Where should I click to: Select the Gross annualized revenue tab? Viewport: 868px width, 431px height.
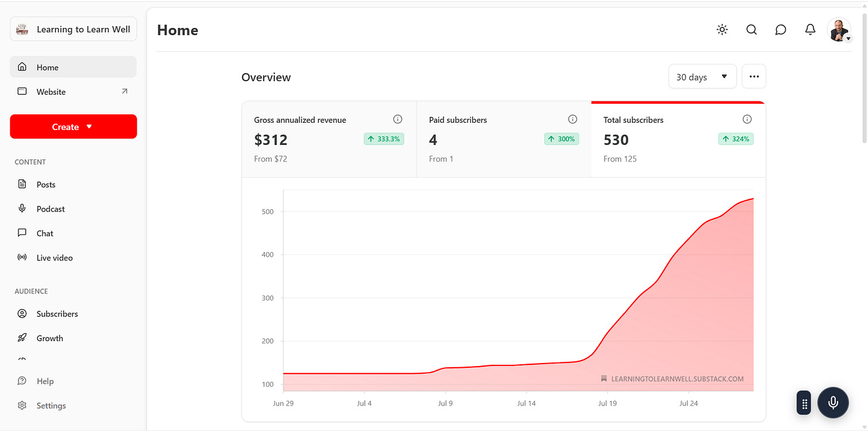click(329, 139)
